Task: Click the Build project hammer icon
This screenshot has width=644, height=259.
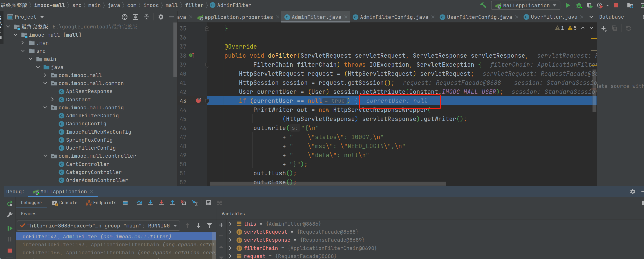Action: (483, 5)
